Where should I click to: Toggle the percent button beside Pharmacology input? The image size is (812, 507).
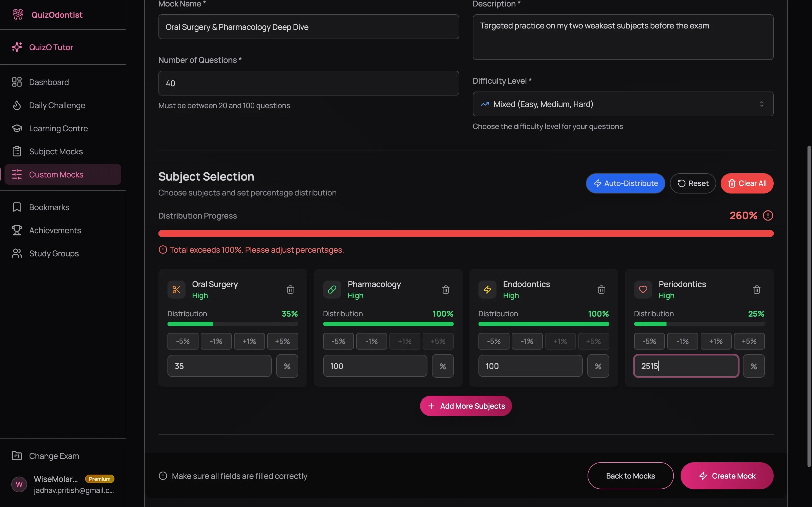443,366
